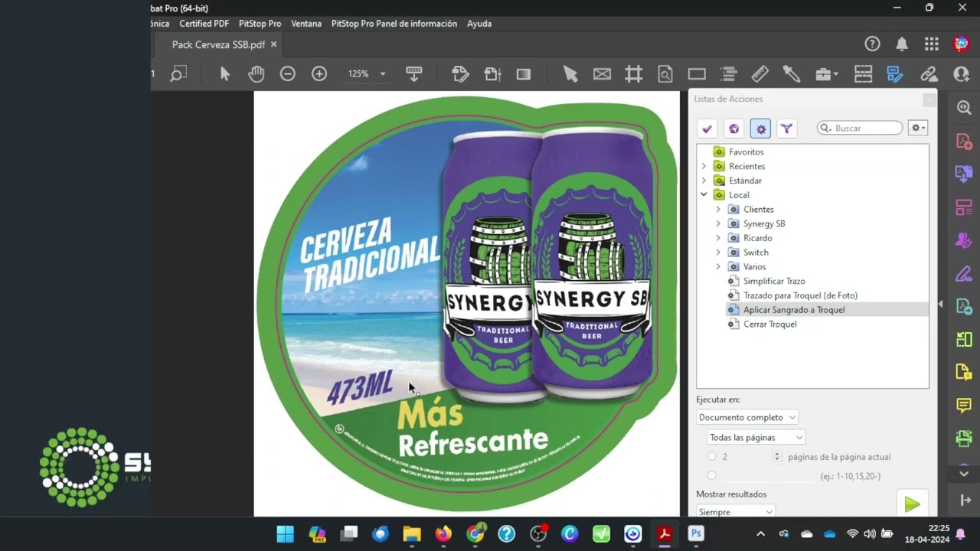Screen dimensions: 980x551
Task: Click the page count stepper arrows
Action: (x=777, y=457)
